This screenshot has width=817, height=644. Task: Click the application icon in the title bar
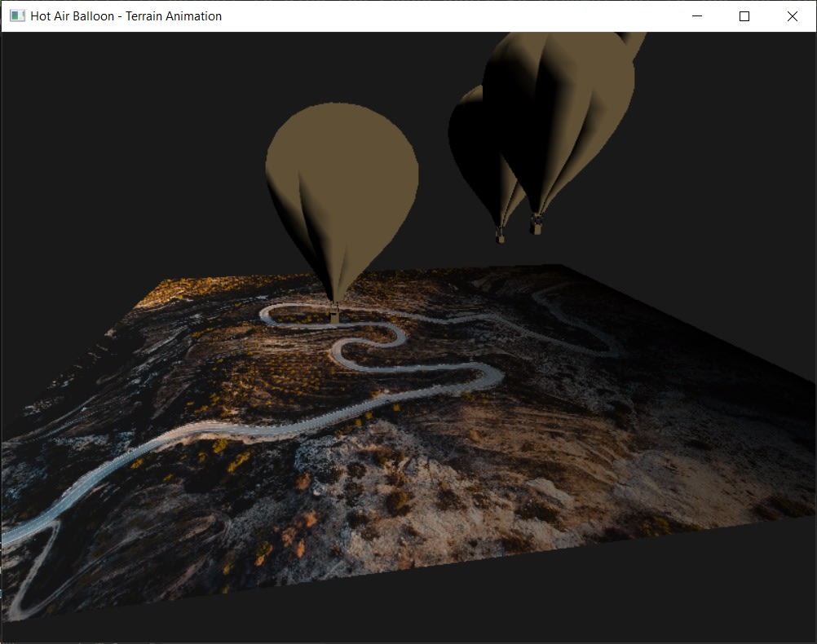[x=17, y=16]
